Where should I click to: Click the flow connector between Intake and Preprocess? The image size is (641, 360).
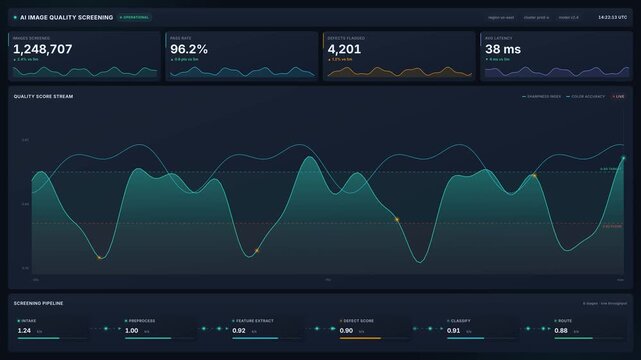(106, 329)
